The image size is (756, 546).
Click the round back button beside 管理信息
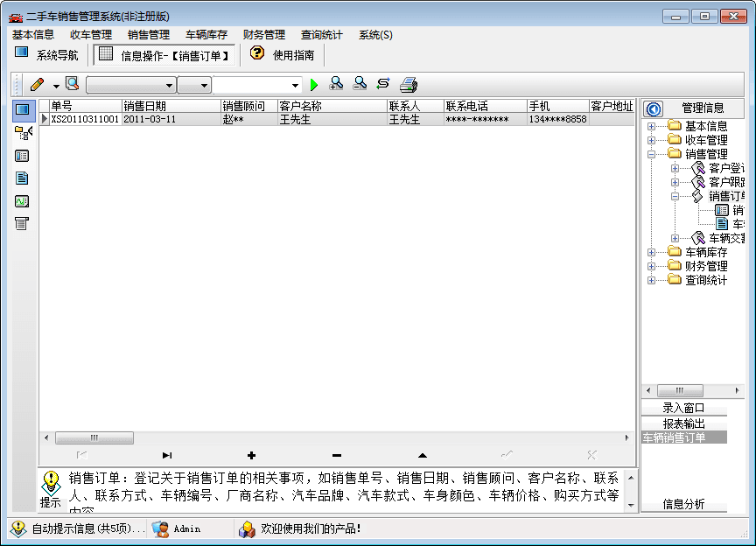[653, 108]
